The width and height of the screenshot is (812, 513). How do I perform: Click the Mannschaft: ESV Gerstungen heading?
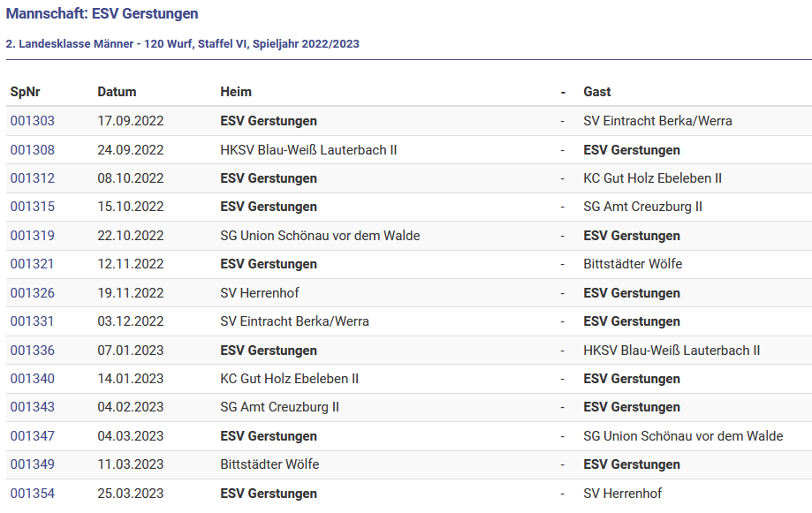(102, 13)
